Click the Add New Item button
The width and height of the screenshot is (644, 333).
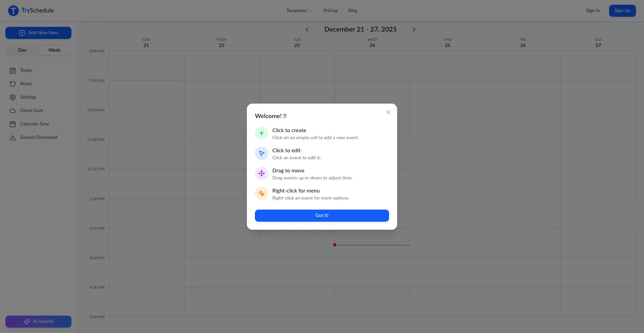[x=38, y=33]
